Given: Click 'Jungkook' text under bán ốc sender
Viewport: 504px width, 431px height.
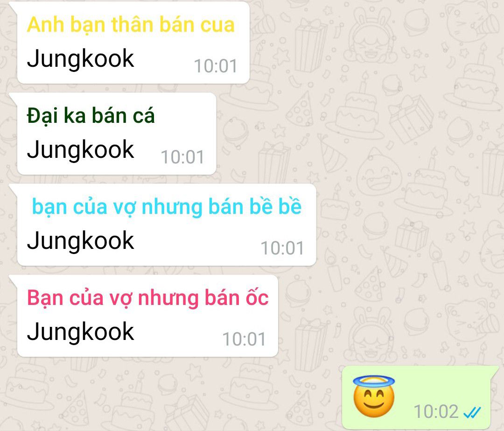Looking at the screenshot, I should [x=80, y=332].
